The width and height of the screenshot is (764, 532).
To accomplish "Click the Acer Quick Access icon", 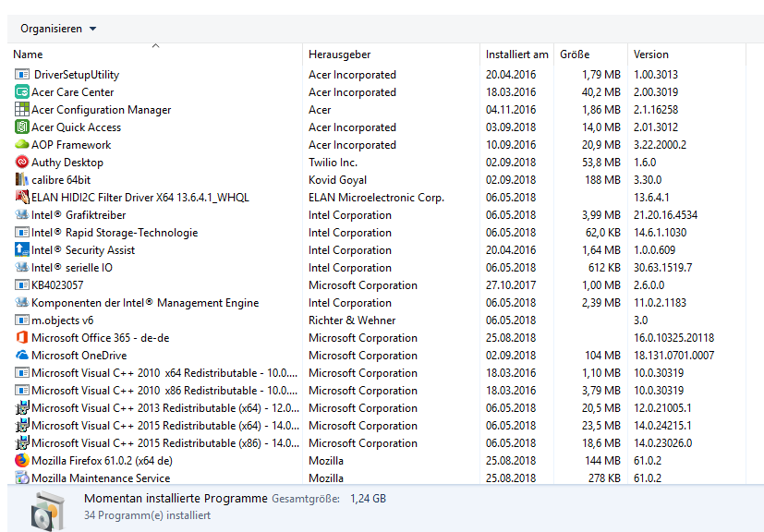I will pos(22,127).
